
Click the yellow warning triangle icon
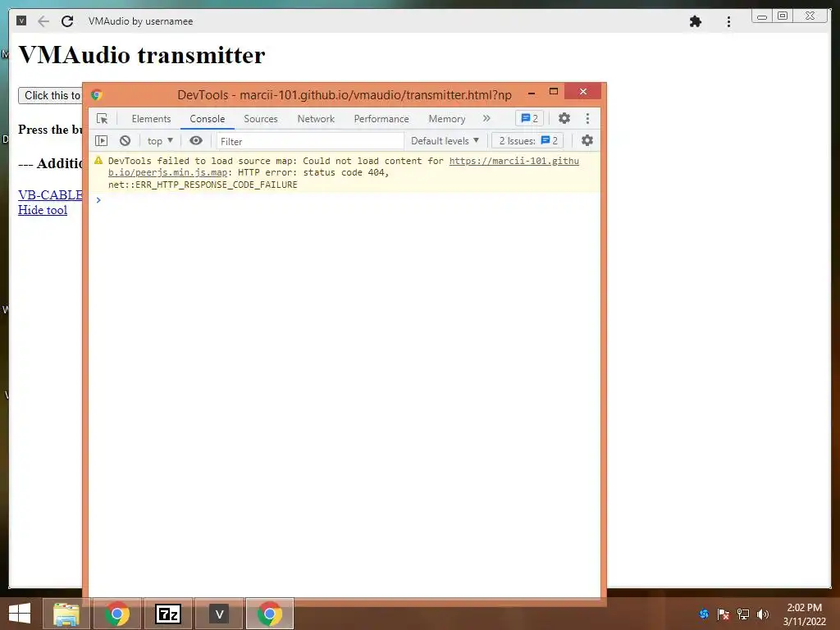(98, 160)
